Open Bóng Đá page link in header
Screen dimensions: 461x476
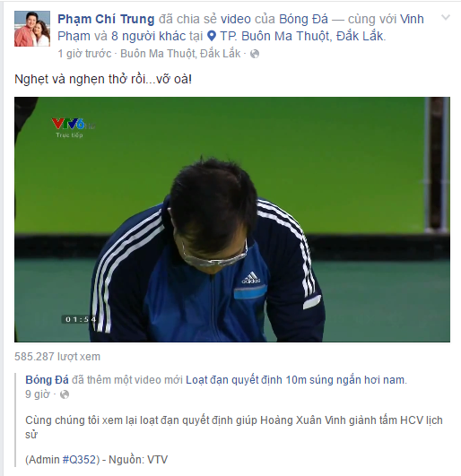[303, 19]
